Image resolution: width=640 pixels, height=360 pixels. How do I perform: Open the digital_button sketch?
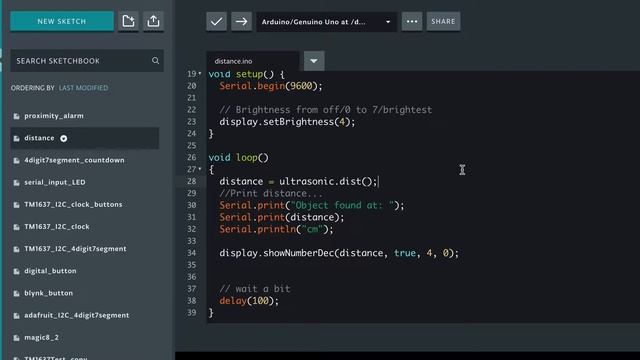tap(50, 271)
